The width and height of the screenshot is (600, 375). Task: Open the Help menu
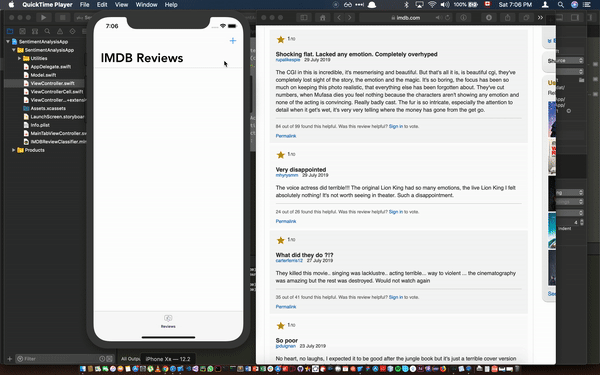coord(171,5)
